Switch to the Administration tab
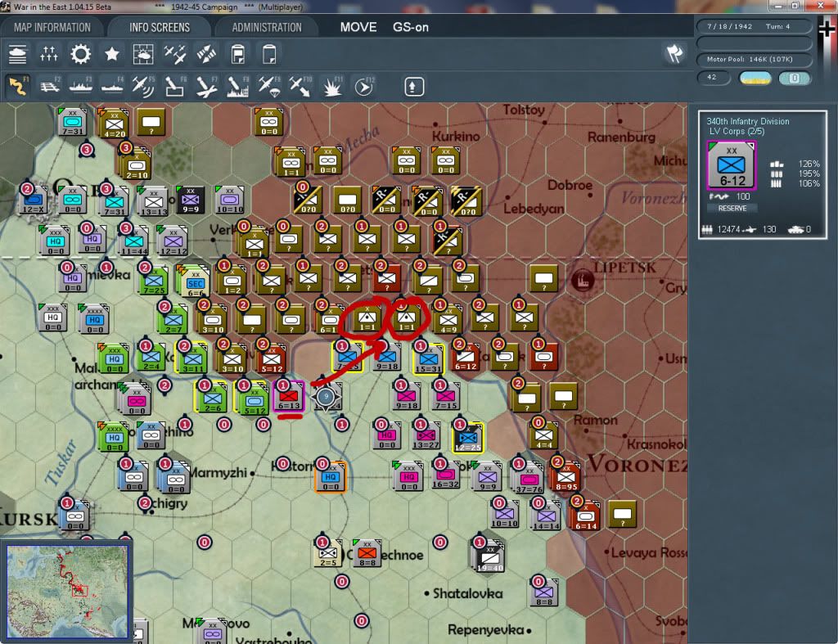 (x=267, y=27)
